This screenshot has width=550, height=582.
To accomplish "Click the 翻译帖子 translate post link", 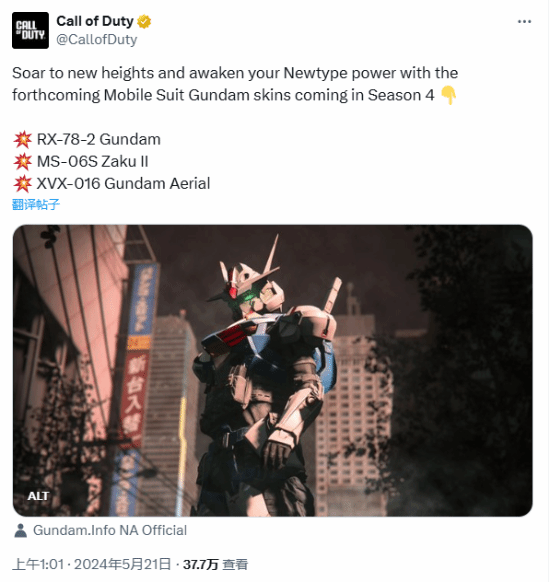I will tap(36, 204).
